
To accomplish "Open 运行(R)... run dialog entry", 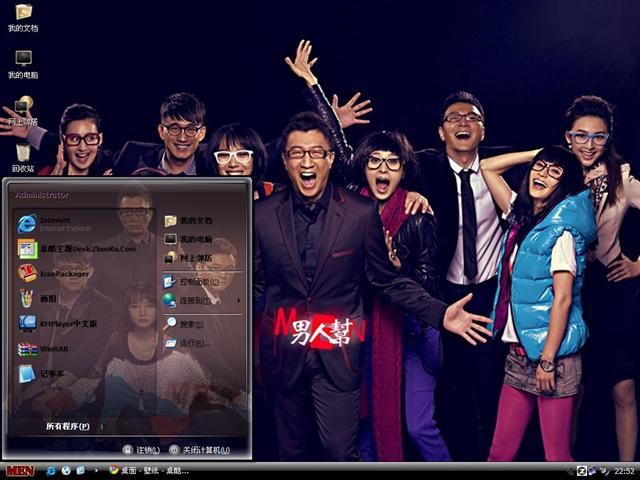I will pyautogui.click(x=188, y=343).
